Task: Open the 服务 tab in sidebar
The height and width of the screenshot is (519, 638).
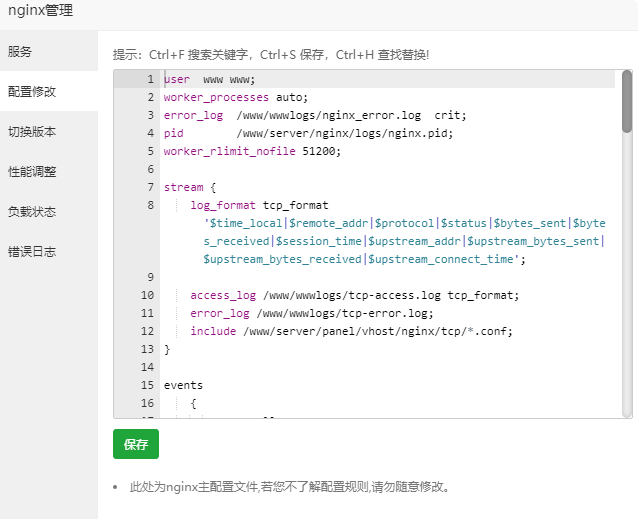Action: [x=20, y=51]
